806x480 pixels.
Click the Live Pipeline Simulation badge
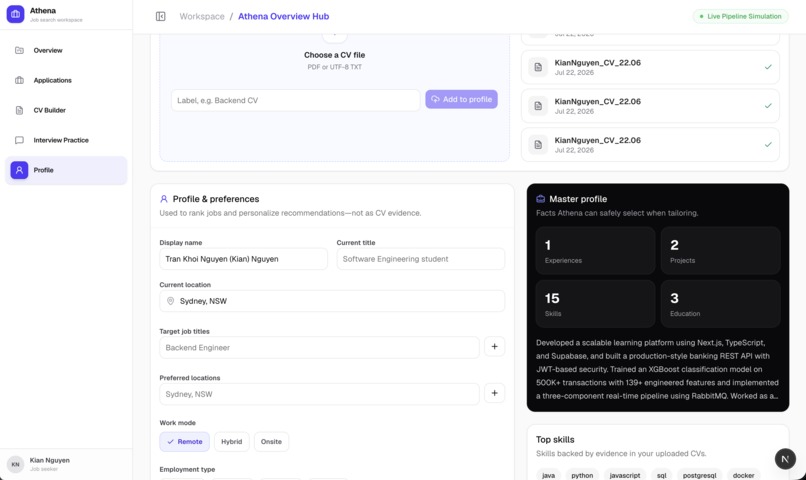(741, 16)
